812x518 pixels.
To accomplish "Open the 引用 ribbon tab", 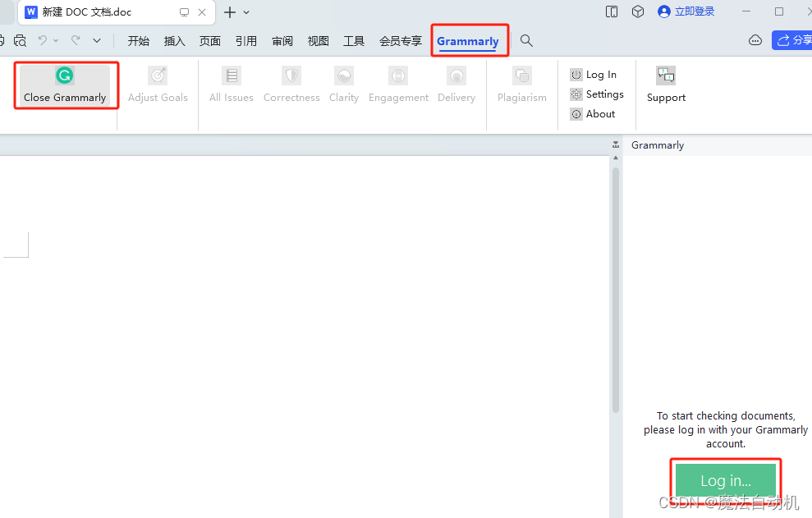I will tap(246, 41).
